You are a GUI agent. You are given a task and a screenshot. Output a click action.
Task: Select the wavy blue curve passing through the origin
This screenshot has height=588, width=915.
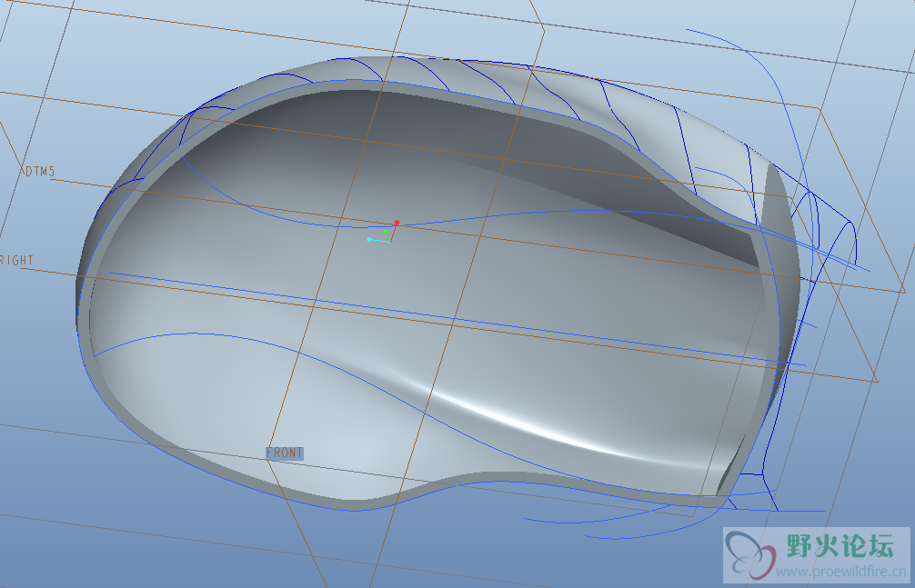click(509, 215)
